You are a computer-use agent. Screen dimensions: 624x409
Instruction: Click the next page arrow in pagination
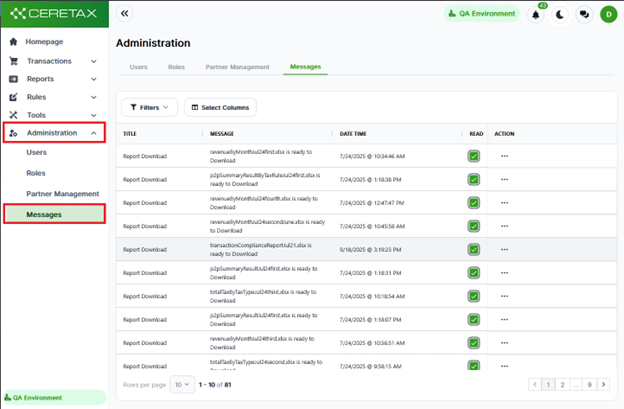603,384
